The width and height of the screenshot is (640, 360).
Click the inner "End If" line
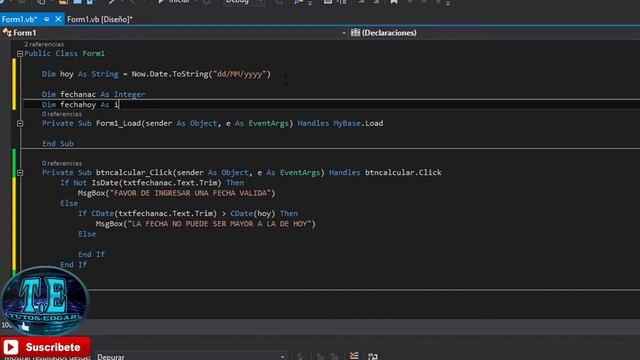pos(91,254)
